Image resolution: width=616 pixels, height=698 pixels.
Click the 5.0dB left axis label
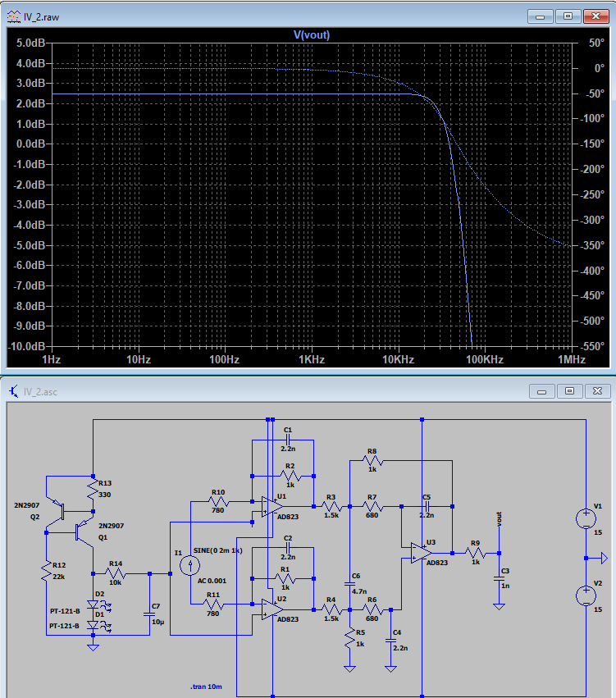[x=30, y=43]
